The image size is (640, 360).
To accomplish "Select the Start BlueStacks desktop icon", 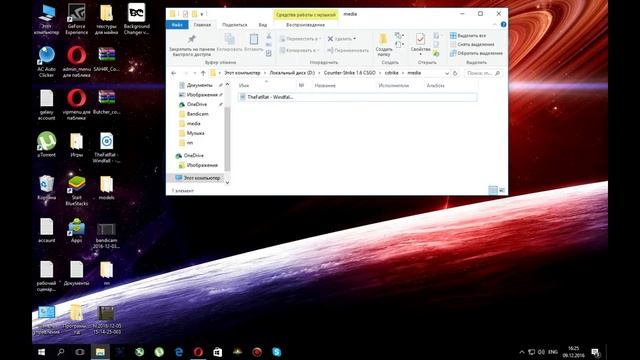I will [x=76, y=191].
